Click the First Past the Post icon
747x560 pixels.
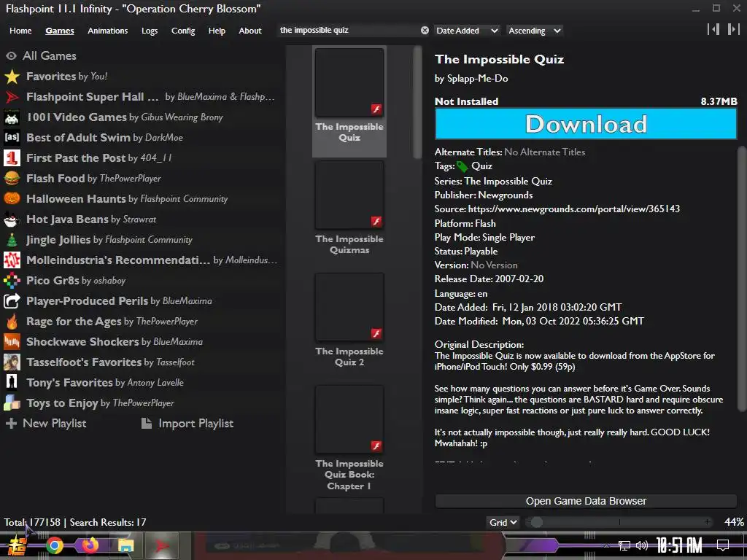12,158
